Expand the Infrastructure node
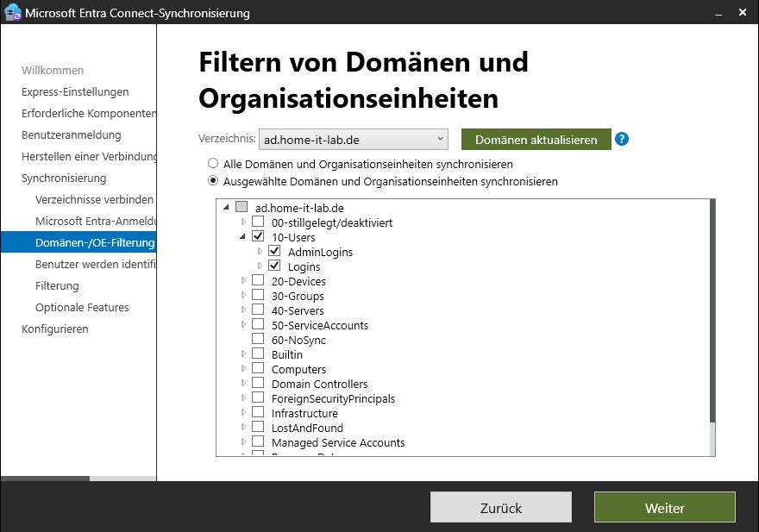Image resolution: width=759 pixels, height=532 pixels. tap(243, 412)
